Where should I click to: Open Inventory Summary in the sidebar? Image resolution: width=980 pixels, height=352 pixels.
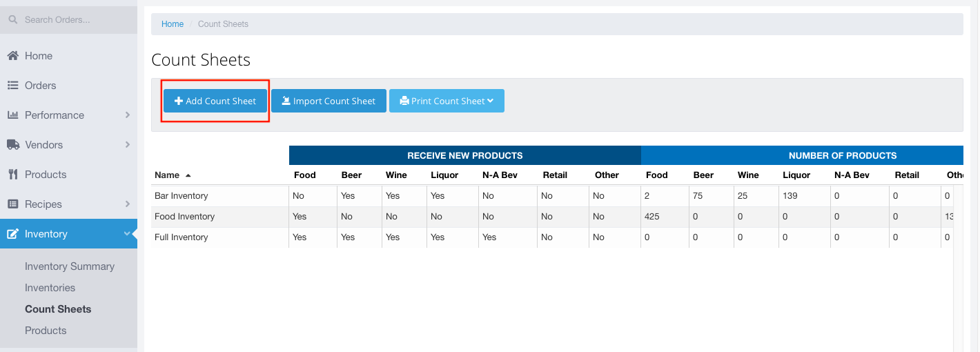(70, 266)
